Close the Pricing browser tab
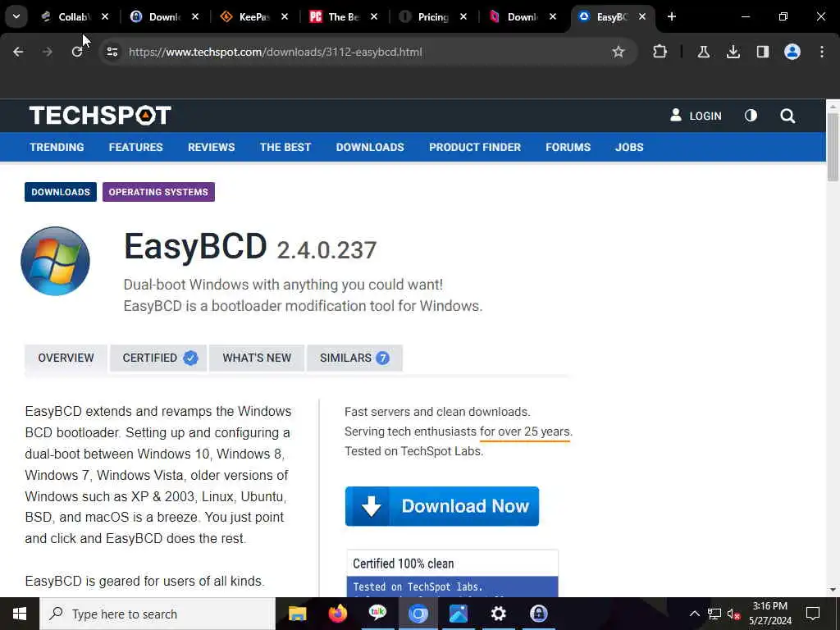 [x=463, y=16]
